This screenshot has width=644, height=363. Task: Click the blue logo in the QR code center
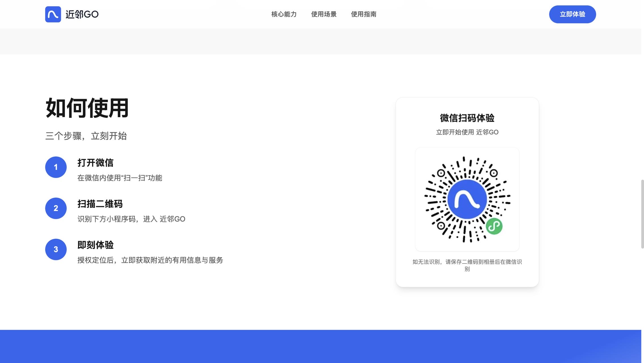[x=467, y=199]
